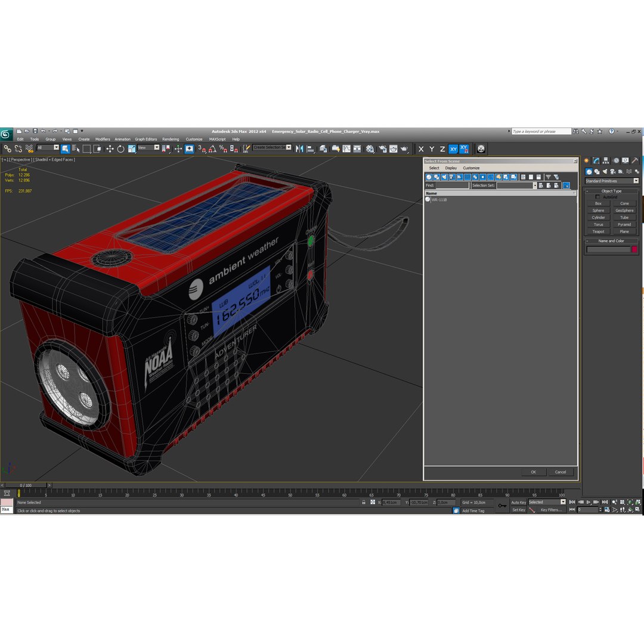This screenshot has height=644, width=644.
Task: Click the Play Animation button
Action: [x=589, y=502]
